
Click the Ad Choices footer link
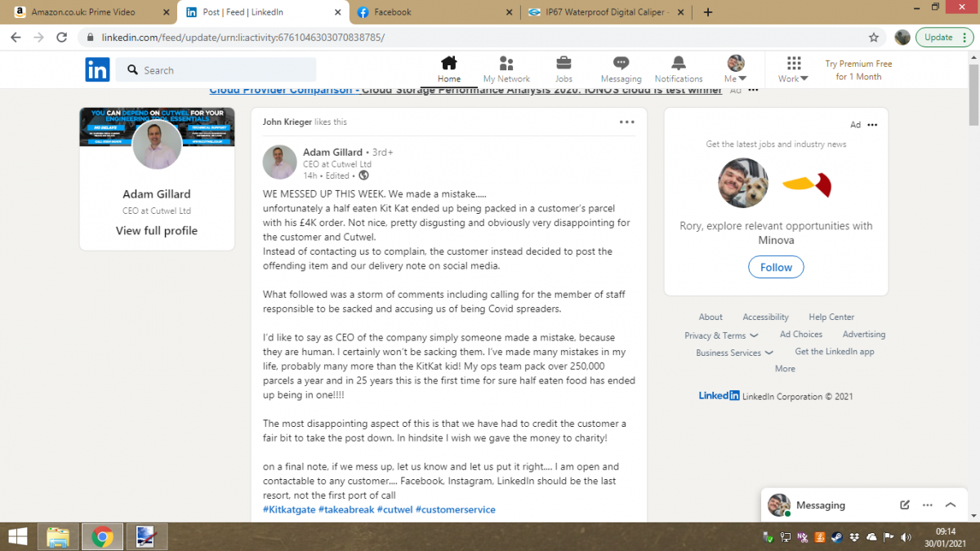(801, 335)
